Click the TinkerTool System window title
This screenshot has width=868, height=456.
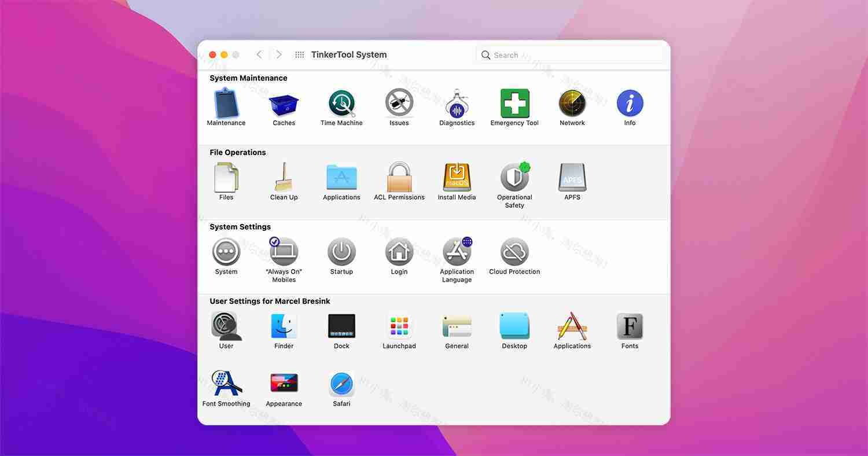[349, 54]
